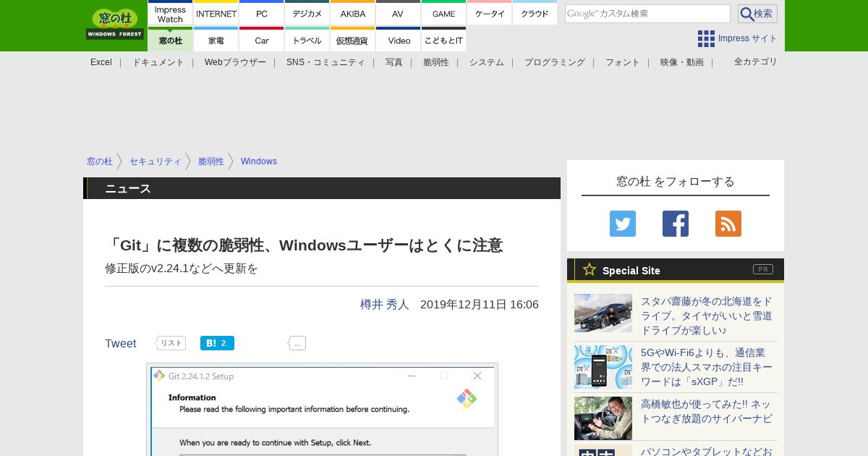Click the Git Setup window close icon
868x456 pixels.
point(477,376)
